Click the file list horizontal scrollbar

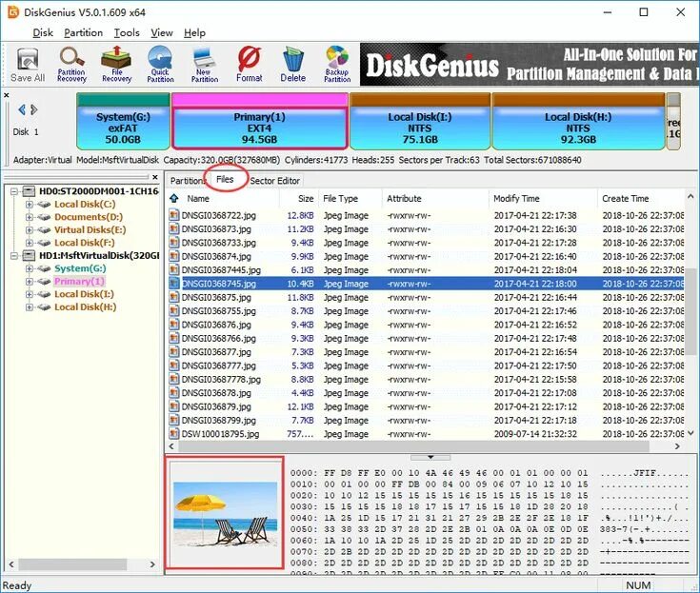(413, 446)
